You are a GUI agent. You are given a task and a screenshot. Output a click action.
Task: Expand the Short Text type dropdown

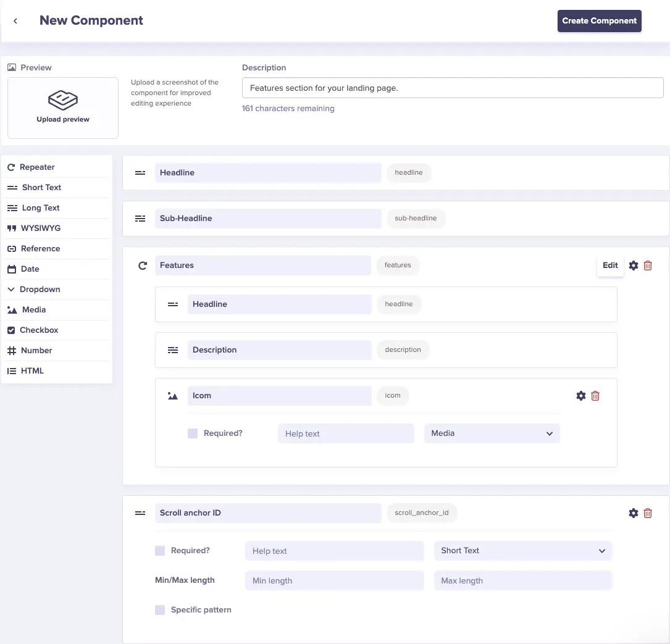[x=522, y=551]
